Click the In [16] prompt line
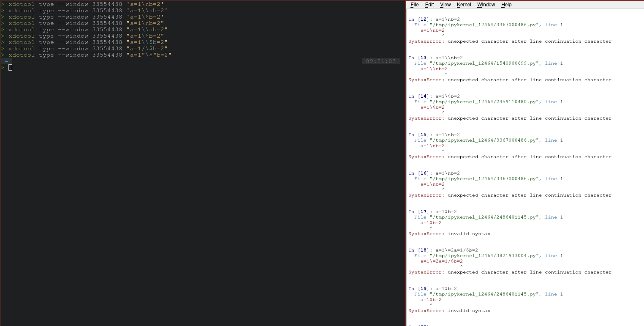The width and height of the screenshot is (644, 326). pyautogui.click(x=434, y=173)
